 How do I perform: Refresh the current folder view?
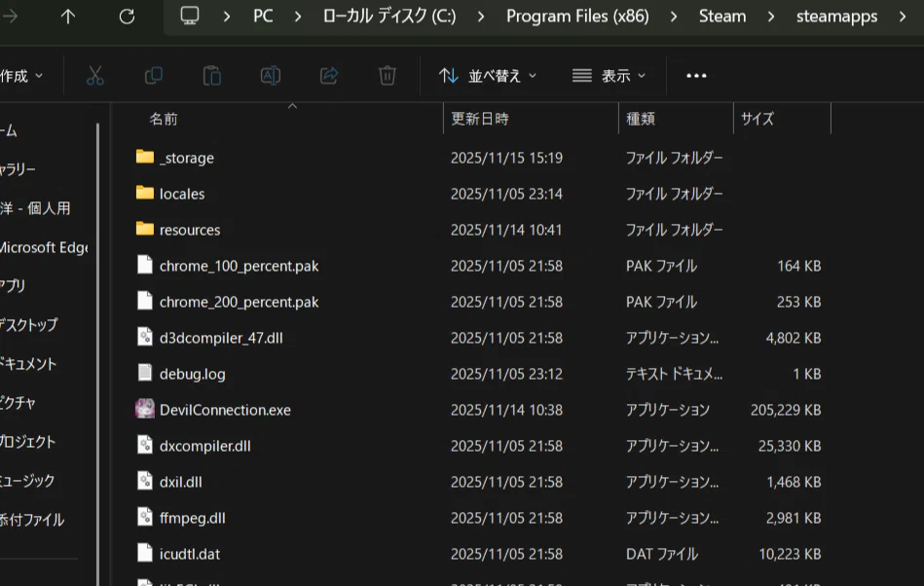pos(127,17)
